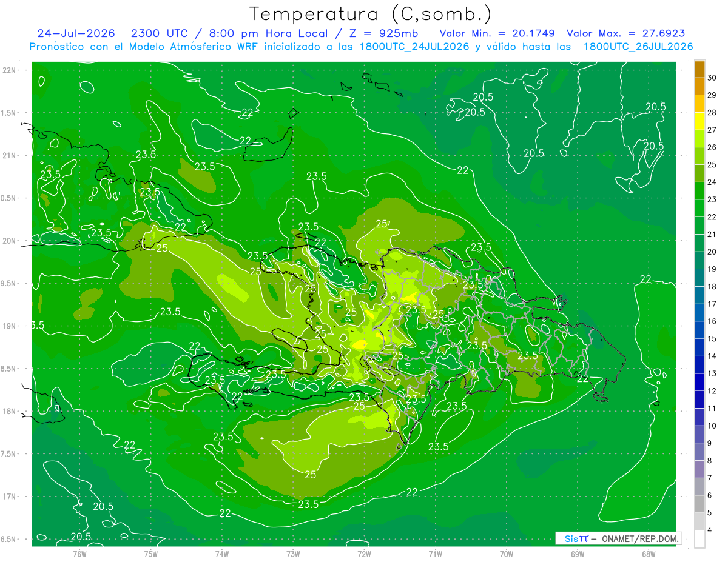
Task: Click the 'ONAMET/REP.DOM.' credit label
Action: click(640, 538)
